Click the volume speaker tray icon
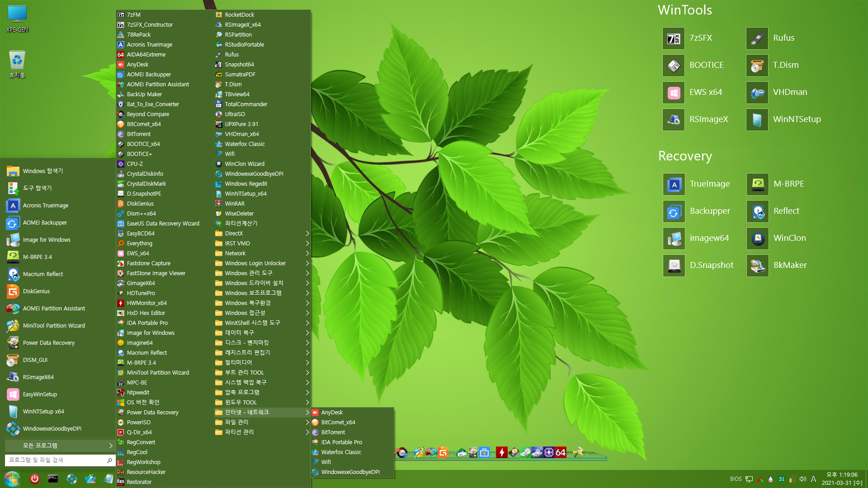 pyautogui.click(x=803, y=479)
